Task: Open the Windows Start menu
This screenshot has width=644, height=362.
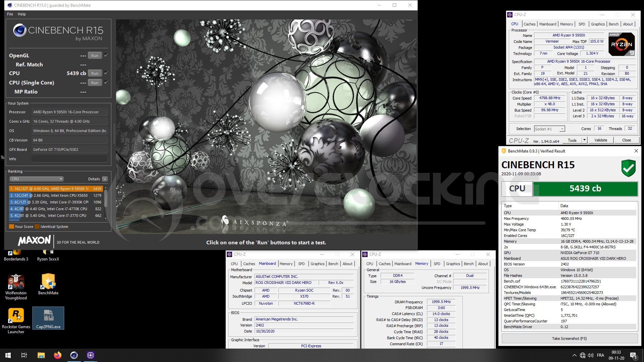Action: click(x=8, y=355)
